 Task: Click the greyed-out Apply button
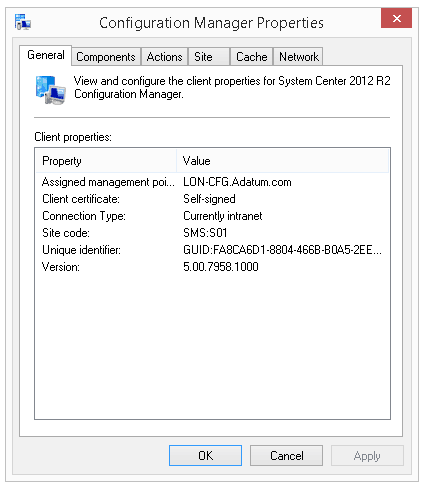(367, 455)
